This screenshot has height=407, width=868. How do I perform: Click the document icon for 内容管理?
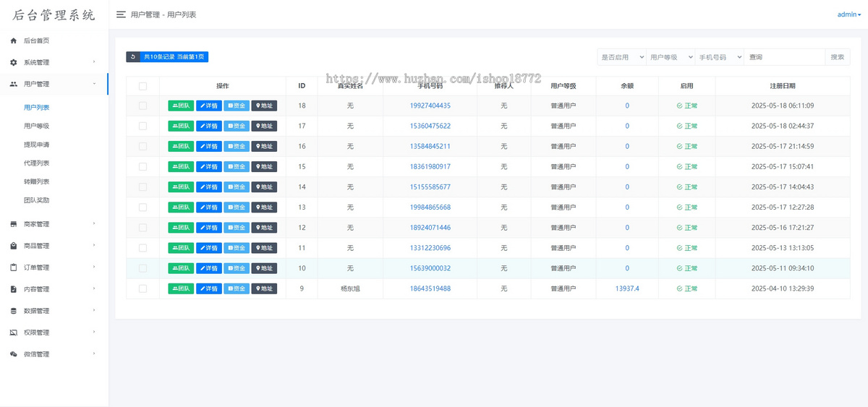click(13, 289)
